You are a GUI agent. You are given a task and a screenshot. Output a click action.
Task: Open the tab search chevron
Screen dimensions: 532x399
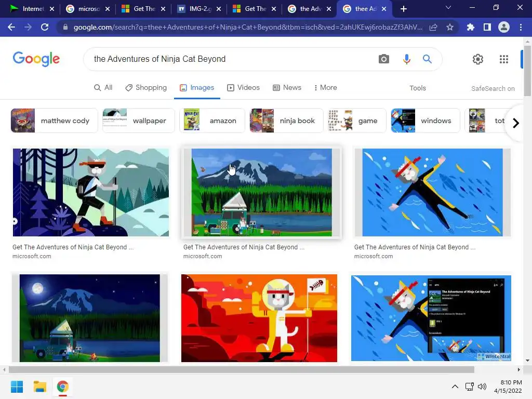448,7
